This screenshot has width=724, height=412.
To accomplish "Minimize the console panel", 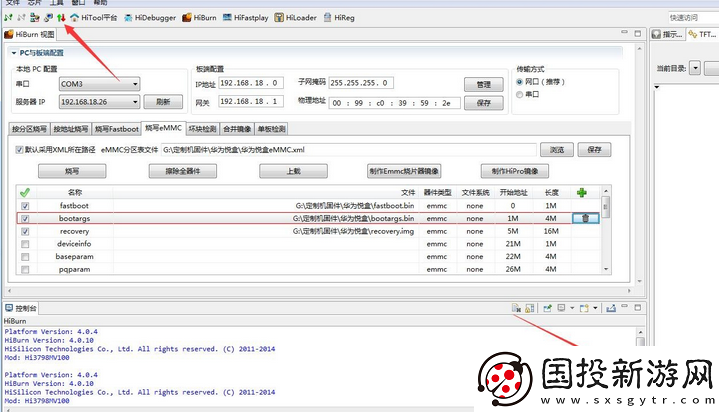I will tap(624, 306).
